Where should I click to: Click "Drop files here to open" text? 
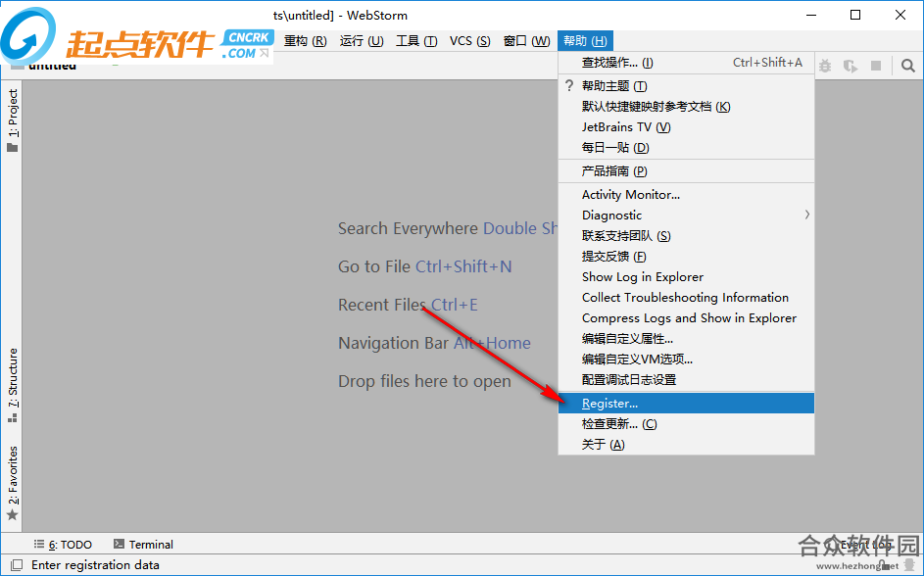(424, 382)
